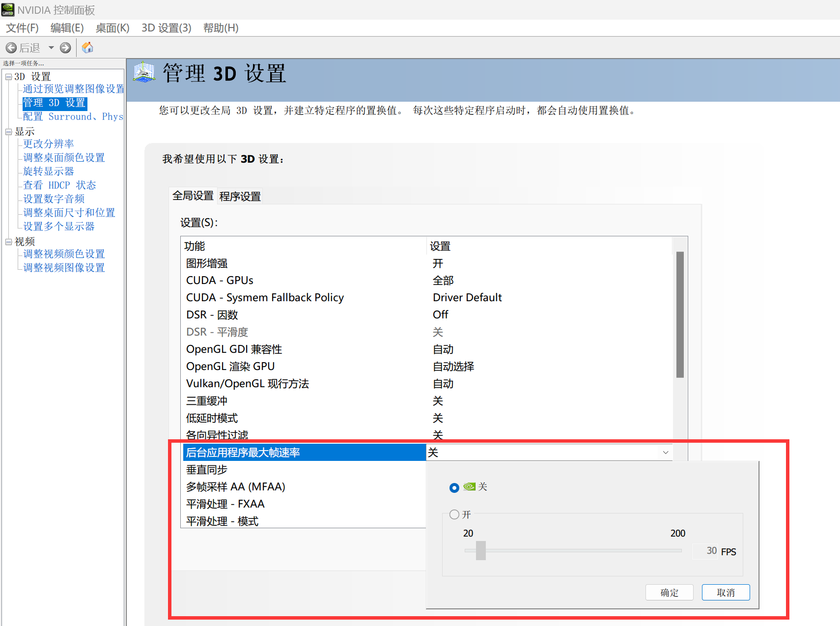Image resolution: width=840 pixels, height=626 pixels.
Task: Select the 关 radio button
Action: [x=454, y=487]
